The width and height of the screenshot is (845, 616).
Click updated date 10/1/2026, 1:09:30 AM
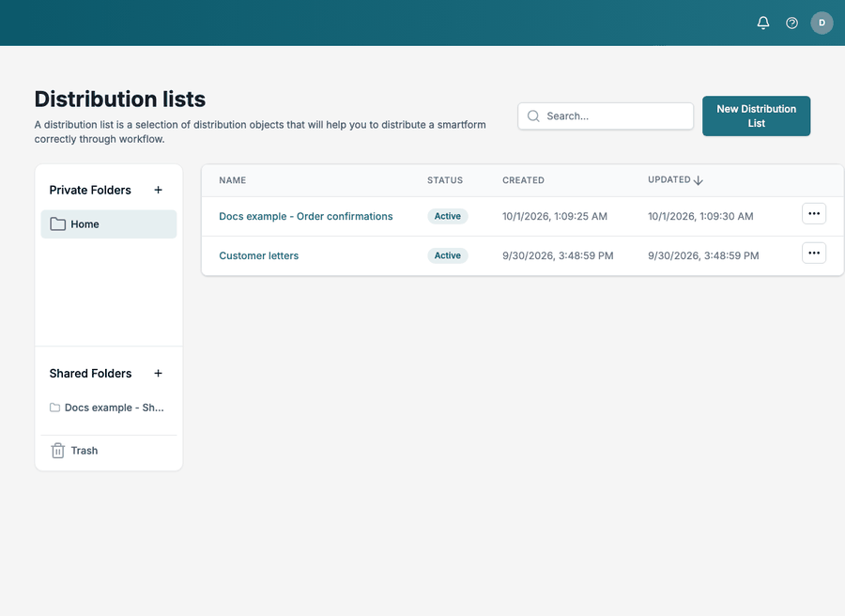pyautogui.click(x=700, y=216)
